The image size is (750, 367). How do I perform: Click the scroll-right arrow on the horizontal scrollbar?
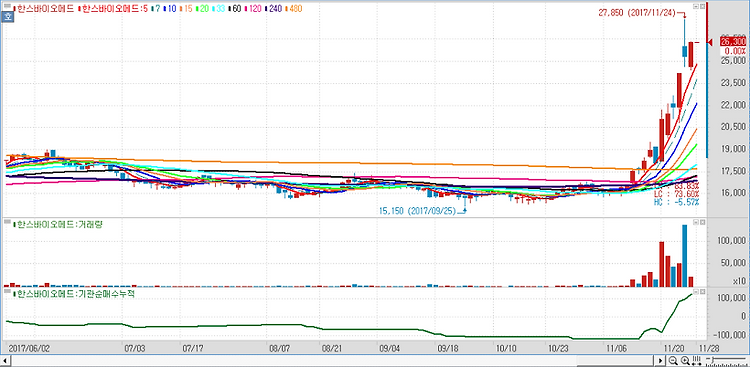click(660, 361)
